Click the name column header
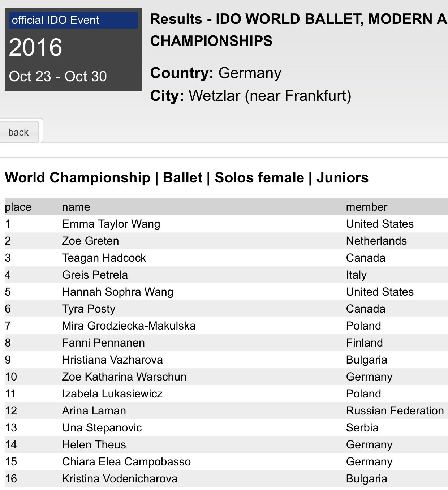The image size is (448, 490). [x=76, y=207]
